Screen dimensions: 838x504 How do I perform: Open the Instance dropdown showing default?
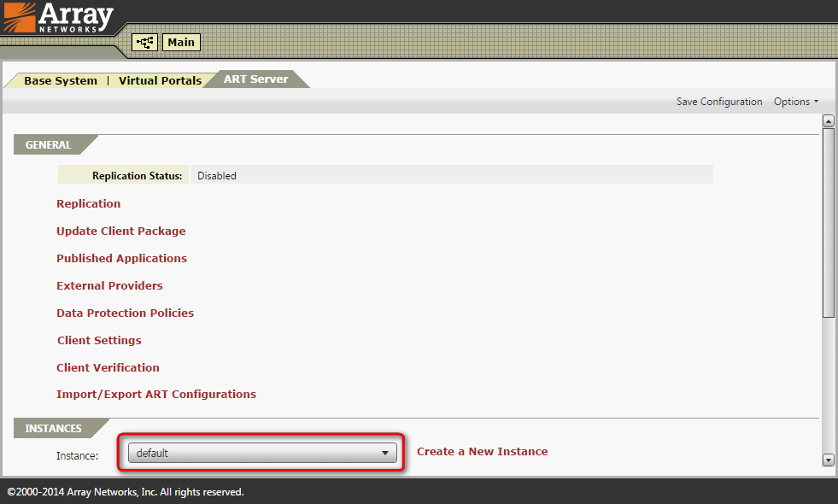(x=262, y=453)
